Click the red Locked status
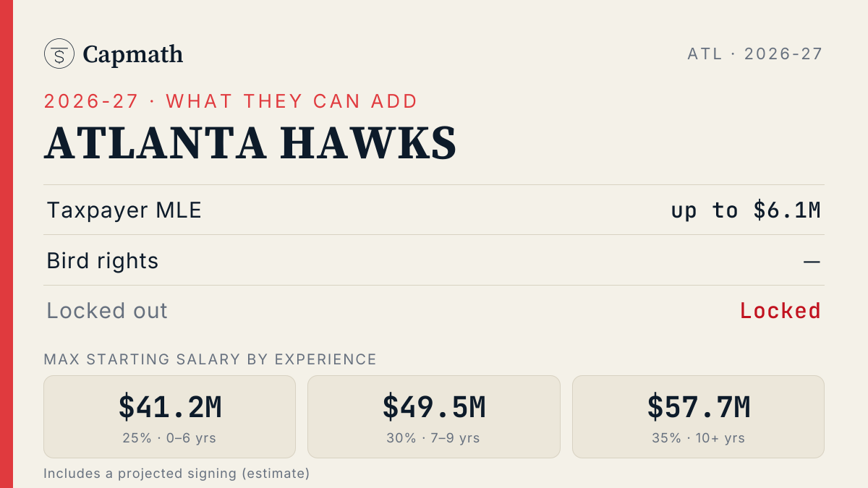 coord(780,311)
